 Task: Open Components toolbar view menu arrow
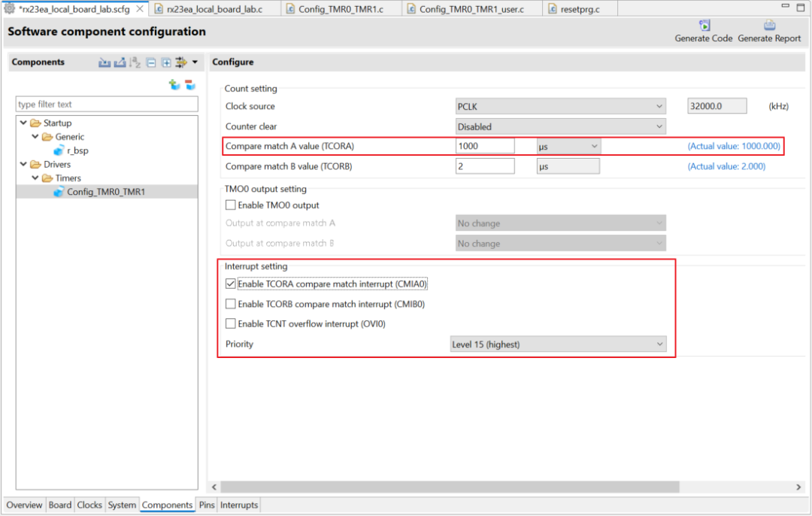point(195,62)
